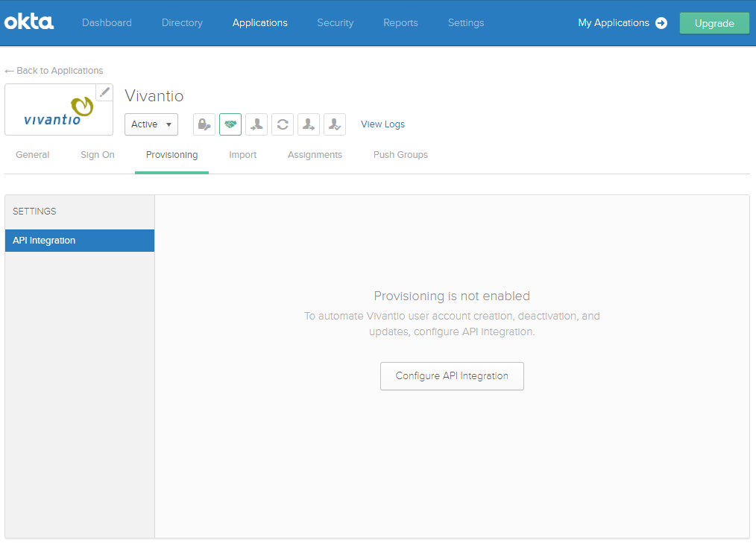Click the user with checkmark icon
This screenshot has width=756, height=546.
(335, 124)
